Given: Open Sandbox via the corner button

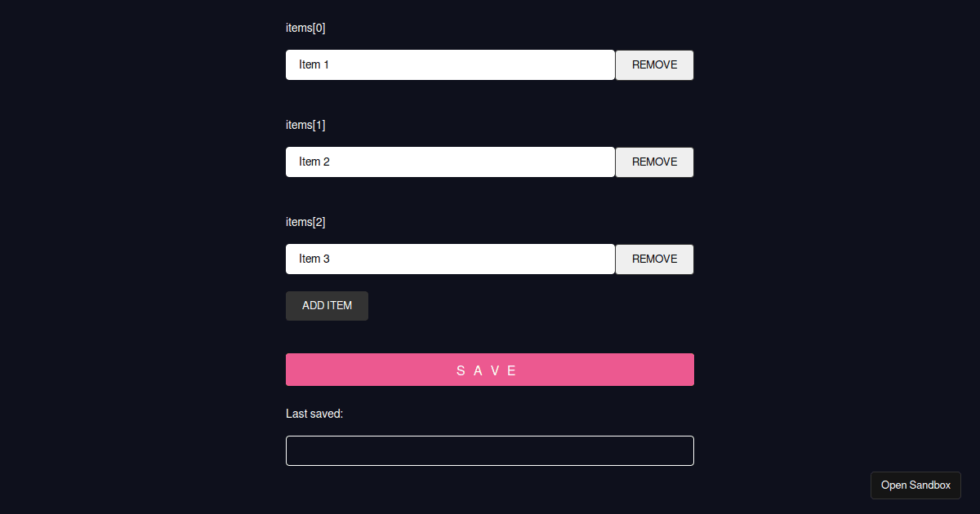Looking at the screenshot, I should [915, 485].
